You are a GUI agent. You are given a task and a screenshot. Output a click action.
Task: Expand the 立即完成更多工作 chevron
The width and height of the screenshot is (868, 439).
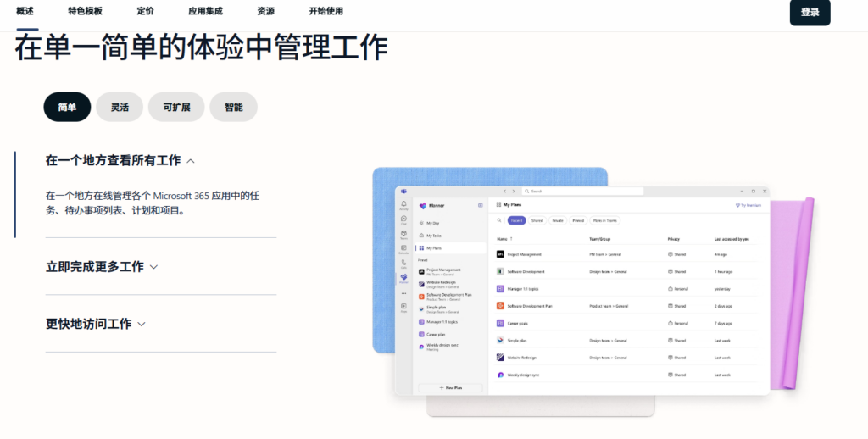coord(154,267)
